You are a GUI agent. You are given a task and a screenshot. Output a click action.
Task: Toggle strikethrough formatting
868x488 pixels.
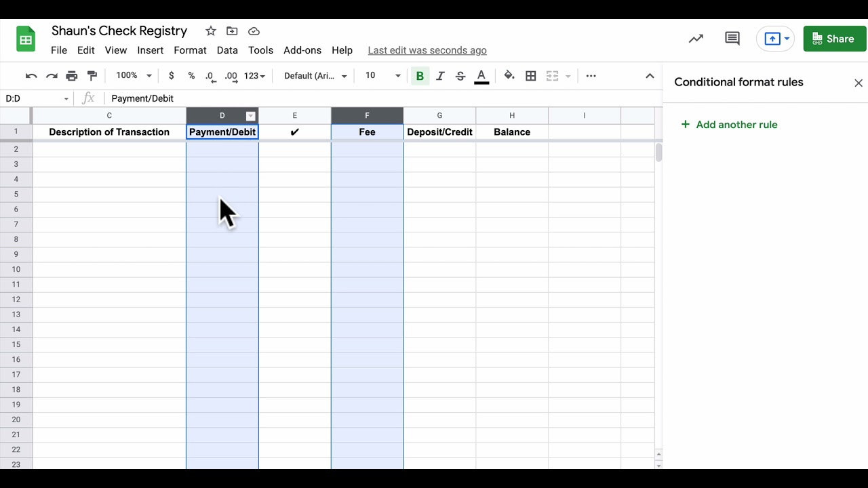460,76
